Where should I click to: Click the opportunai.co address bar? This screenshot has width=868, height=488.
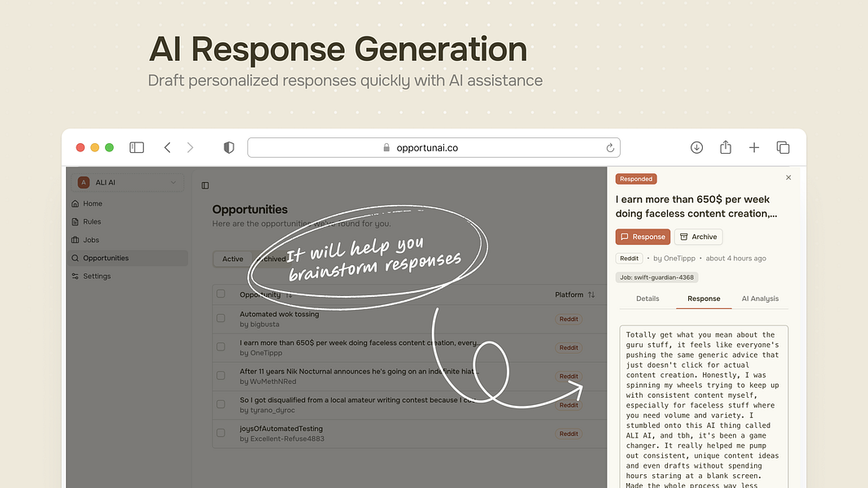tap(434, 148)
